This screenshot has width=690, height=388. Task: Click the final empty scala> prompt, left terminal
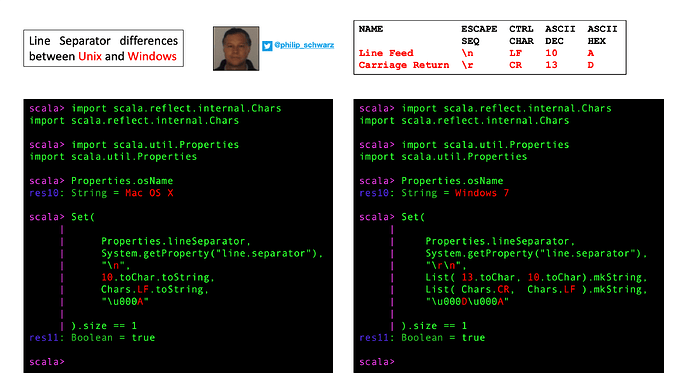pos(47,362)
